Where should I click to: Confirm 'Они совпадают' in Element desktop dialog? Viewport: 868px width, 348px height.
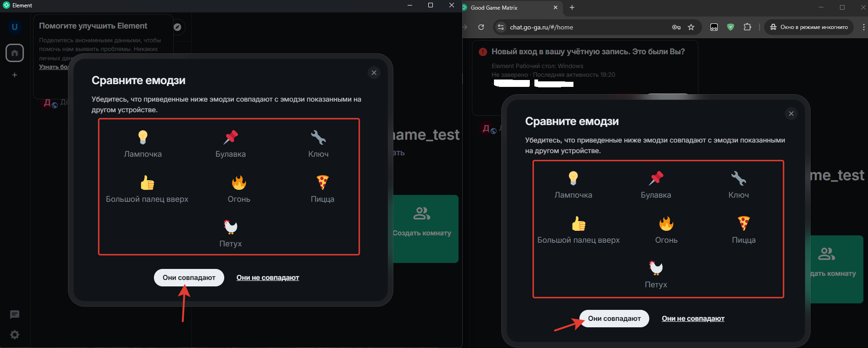(x=189, y=278)
